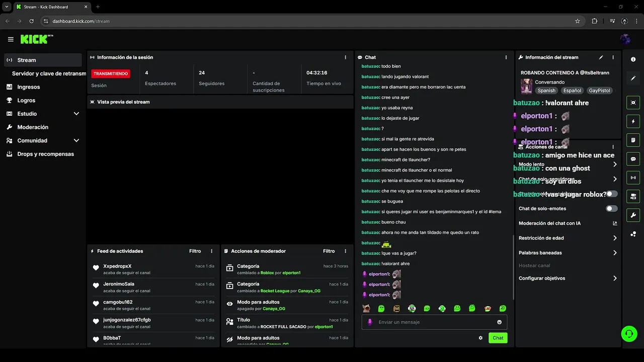This screenshot has height=362, width=644.
Task: Click the chat panel scrollbar
Action: coord(513,266)
